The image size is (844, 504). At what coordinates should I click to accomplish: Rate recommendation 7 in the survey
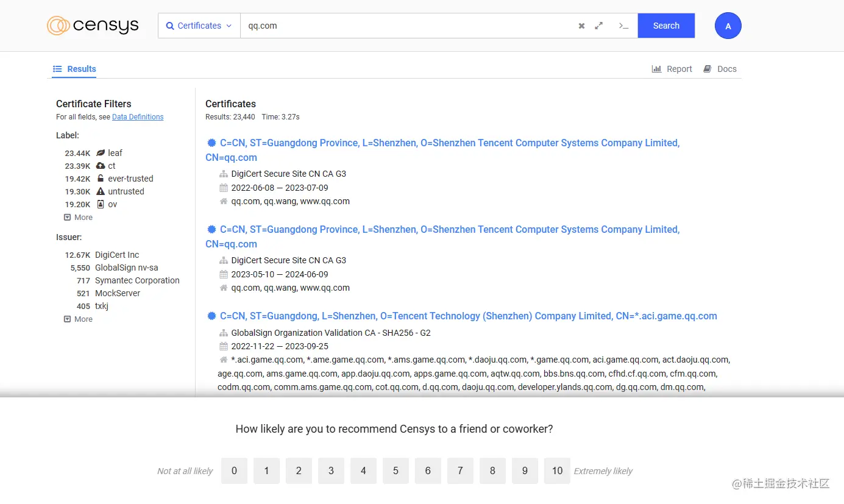(x=460, y=470)
